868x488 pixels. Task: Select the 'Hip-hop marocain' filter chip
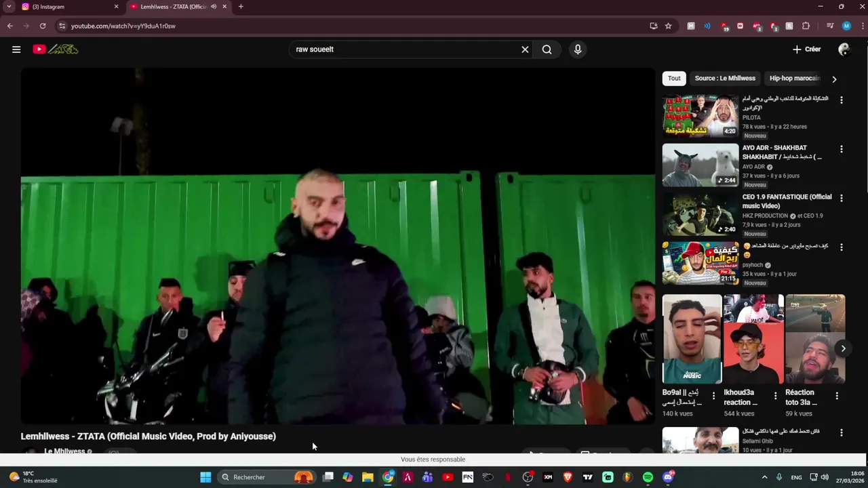coord(795,79)
